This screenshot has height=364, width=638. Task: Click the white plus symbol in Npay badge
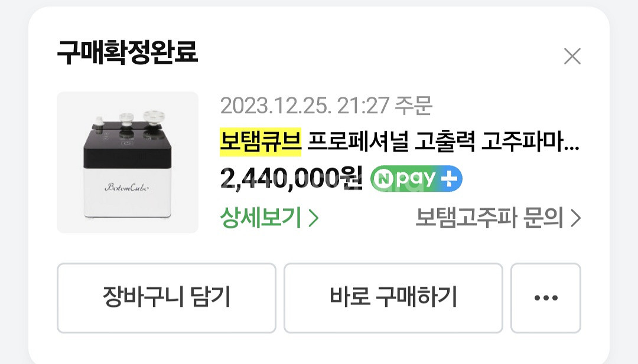pyautogui.click(x=449, y=178)
